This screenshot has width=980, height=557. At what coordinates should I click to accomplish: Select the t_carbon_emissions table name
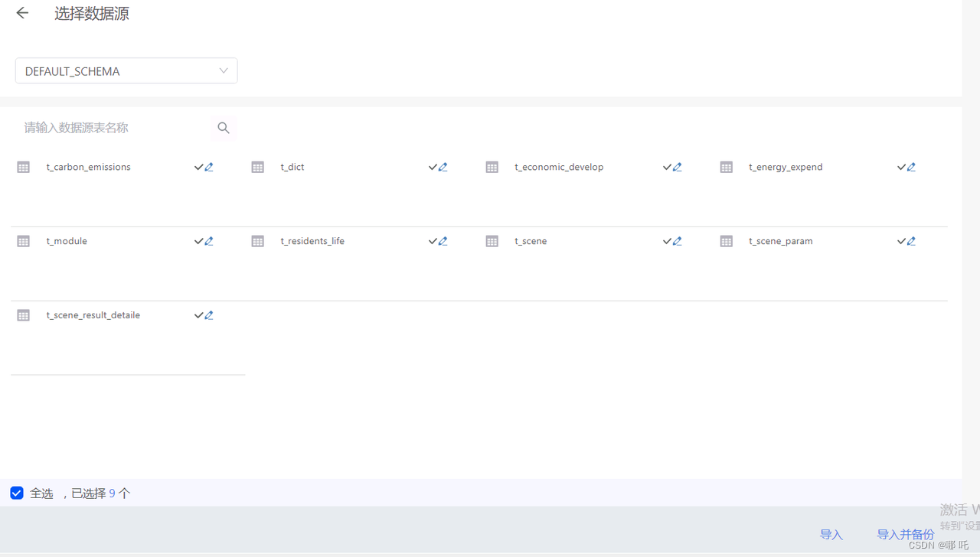[88, 167]
